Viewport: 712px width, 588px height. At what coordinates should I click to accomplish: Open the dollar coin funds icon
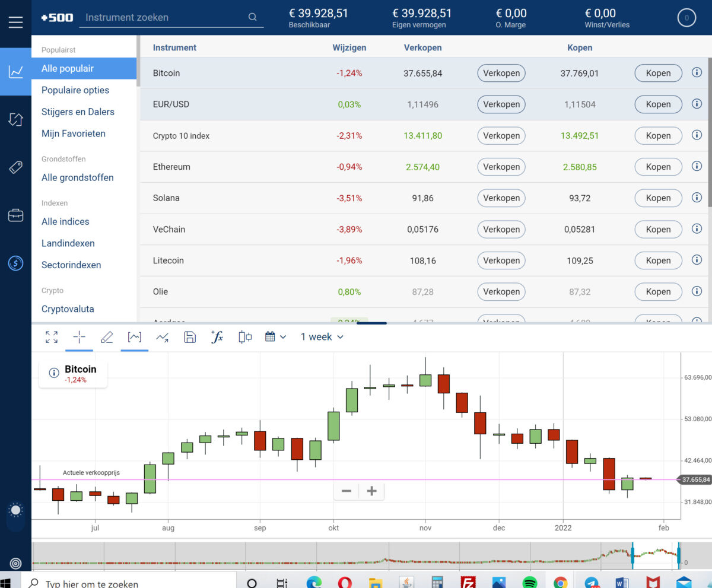pyautogui.click(x=15, y=263)
